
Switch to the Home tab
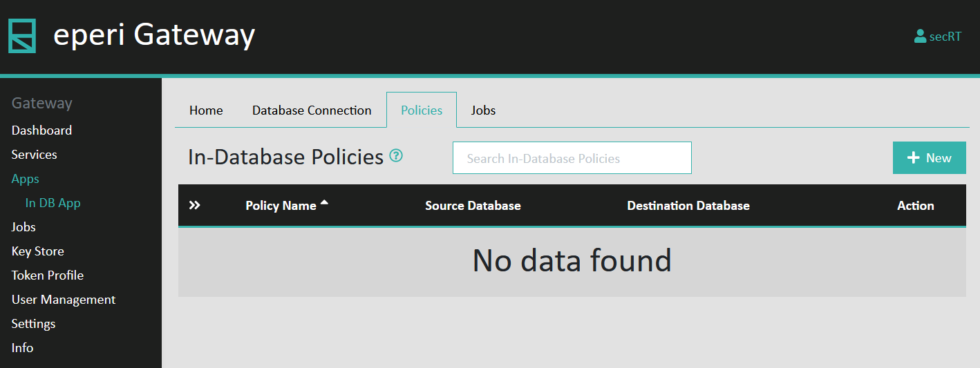pyautogui.click(x=206, y=110)
